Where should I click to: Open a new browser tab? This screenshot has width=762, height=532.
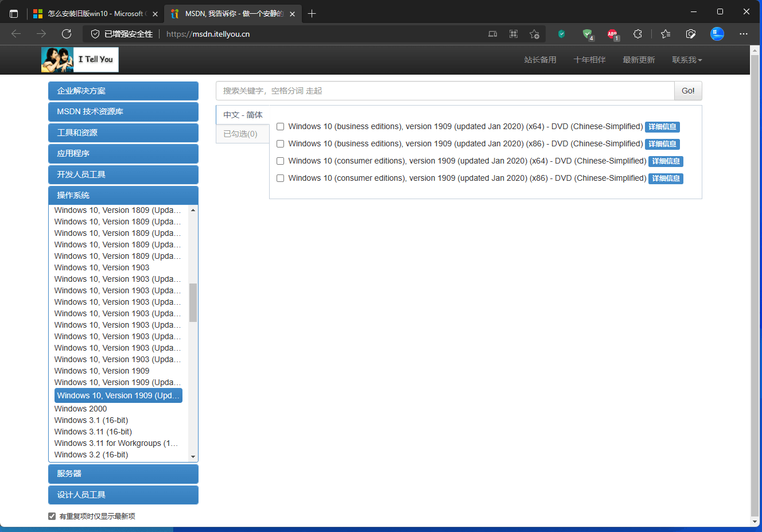tap(312, 14)
